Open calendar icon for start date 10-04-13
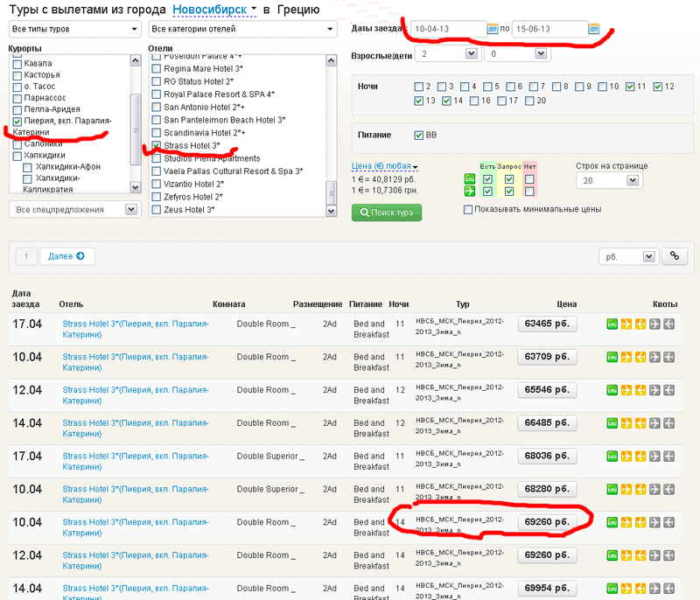Screen dimensions: 700x600 coord(493,29)
